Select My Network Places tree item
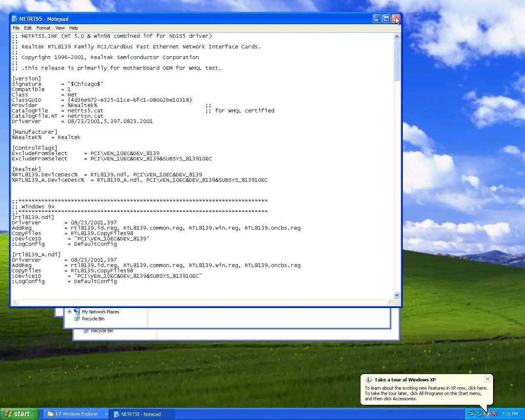Image resolution: width=525 pixels, height=420 pixels. [x=100, y=312]
